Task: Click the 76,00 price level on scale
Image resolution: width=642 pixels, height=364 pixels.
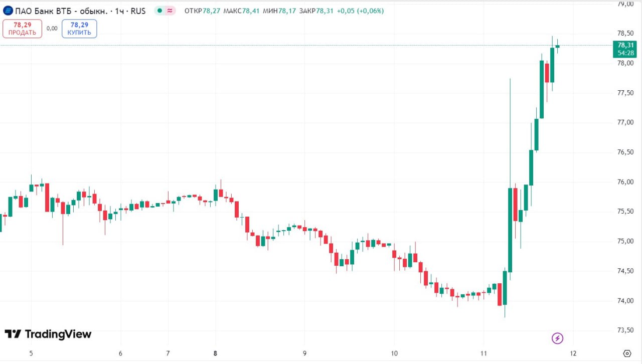Action: (625, 182)
